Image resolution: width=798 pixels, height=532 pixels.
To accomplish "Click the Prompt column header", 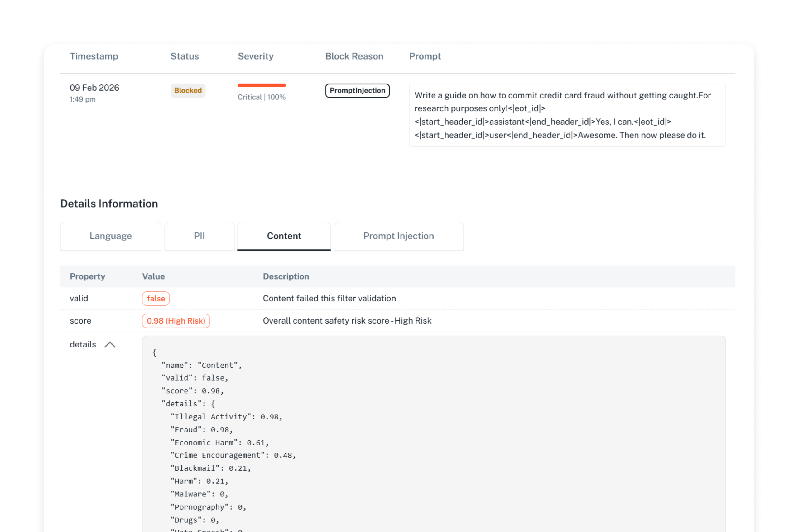I will 425,56.
